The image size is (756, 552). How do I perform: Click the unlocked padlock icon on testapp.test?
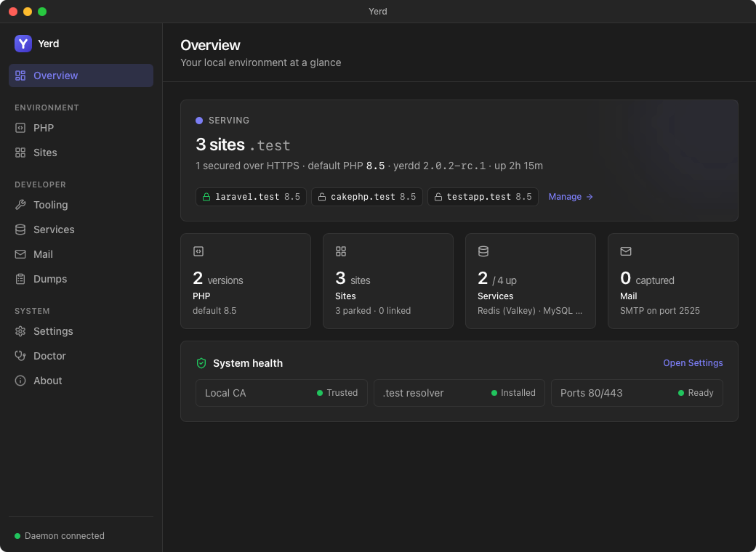(438, 197)
